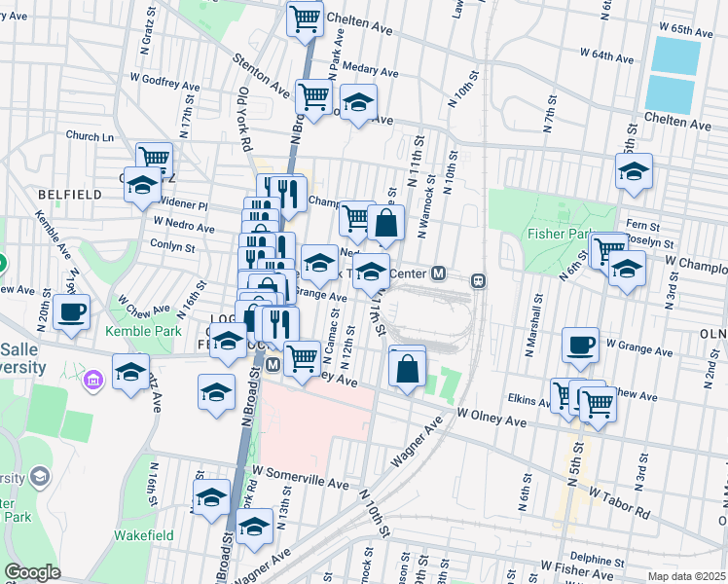Click the Old York Rd label

click(244, 119)
